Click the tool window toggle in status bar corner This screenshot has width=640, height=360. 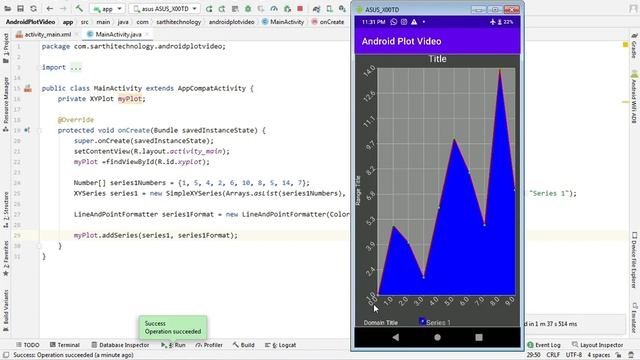pos(6,355)
